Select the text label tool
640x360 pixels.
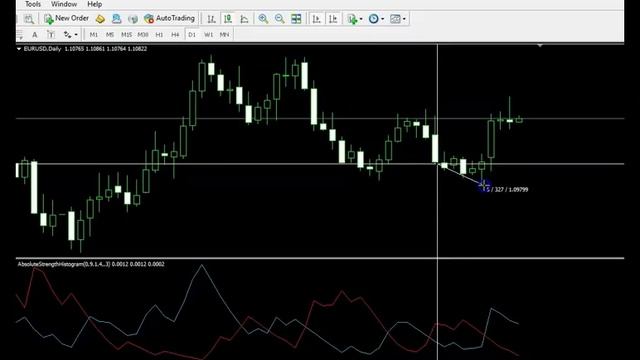tap(51, 35)
